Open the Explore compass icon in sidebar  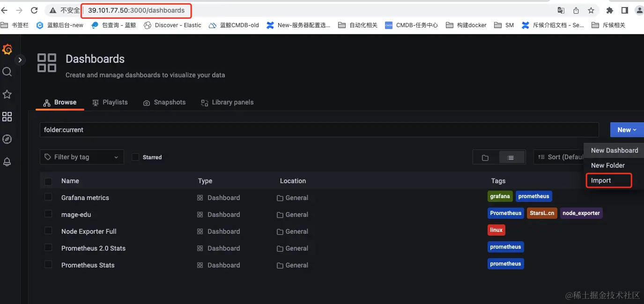click(7, 139)
